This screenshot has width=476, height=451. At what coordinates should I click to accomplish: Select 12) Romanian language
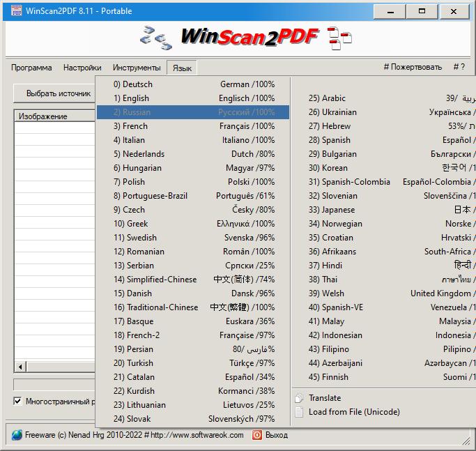[x=193, y=252]
